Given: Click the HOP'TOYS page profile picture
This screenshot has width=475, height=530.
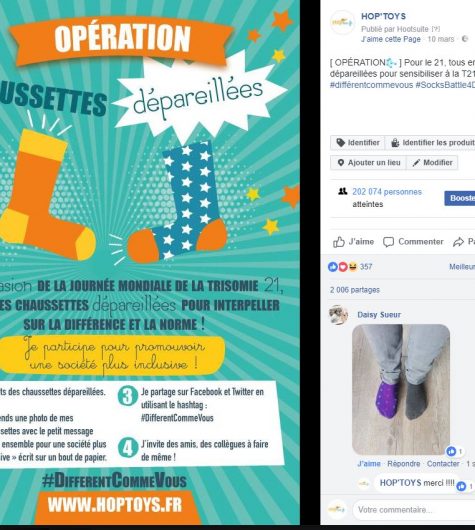Looking at the screenshot, I should point(342,23).
